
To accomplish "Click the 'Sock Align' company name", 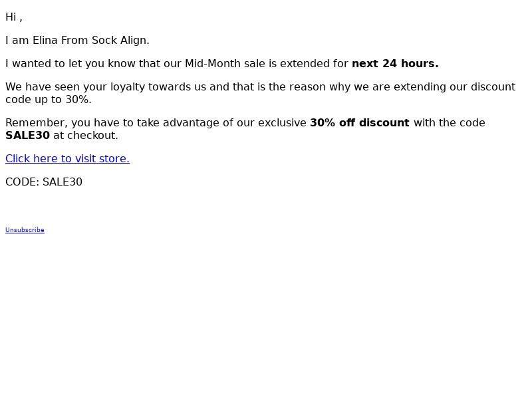I will (x=119, y=41).
